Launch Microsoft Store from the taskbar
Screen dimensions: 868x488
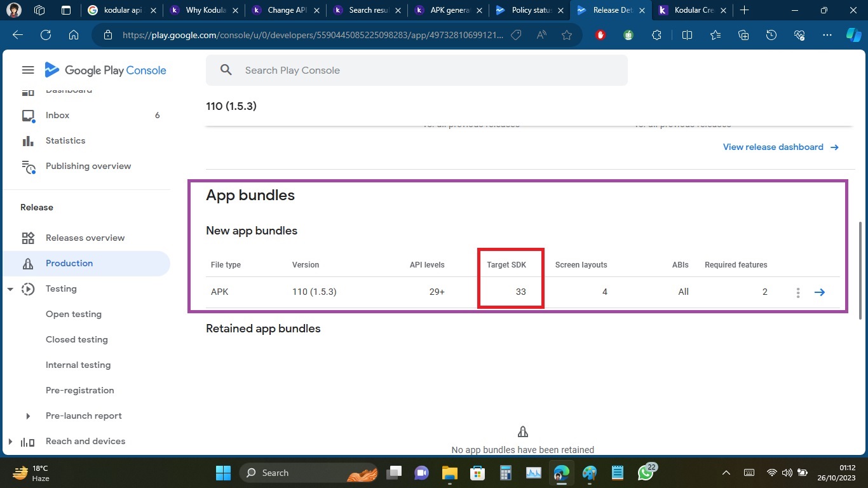pos(477,473)
